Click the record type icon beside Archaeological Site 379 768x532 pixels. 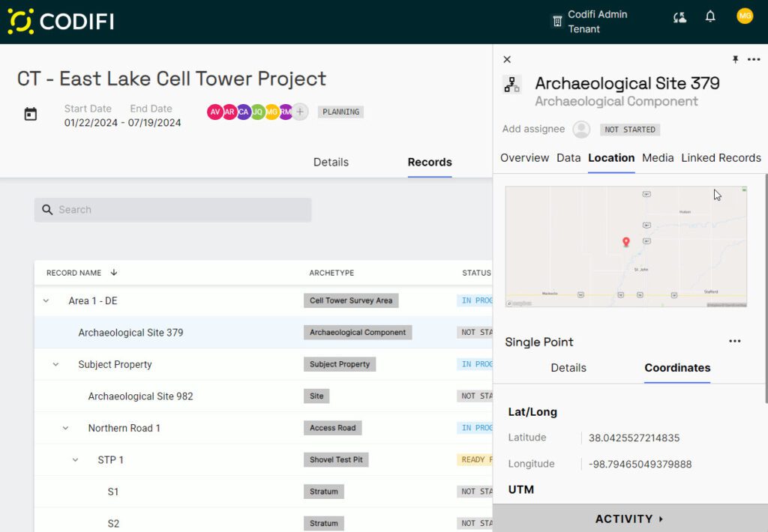(x=511, y=84)
